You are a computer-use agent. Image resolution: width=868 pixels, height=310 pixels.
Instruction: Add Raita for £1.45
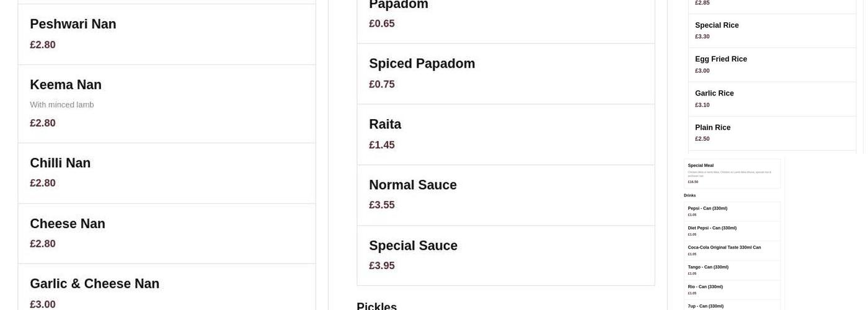tap(505, 134)
